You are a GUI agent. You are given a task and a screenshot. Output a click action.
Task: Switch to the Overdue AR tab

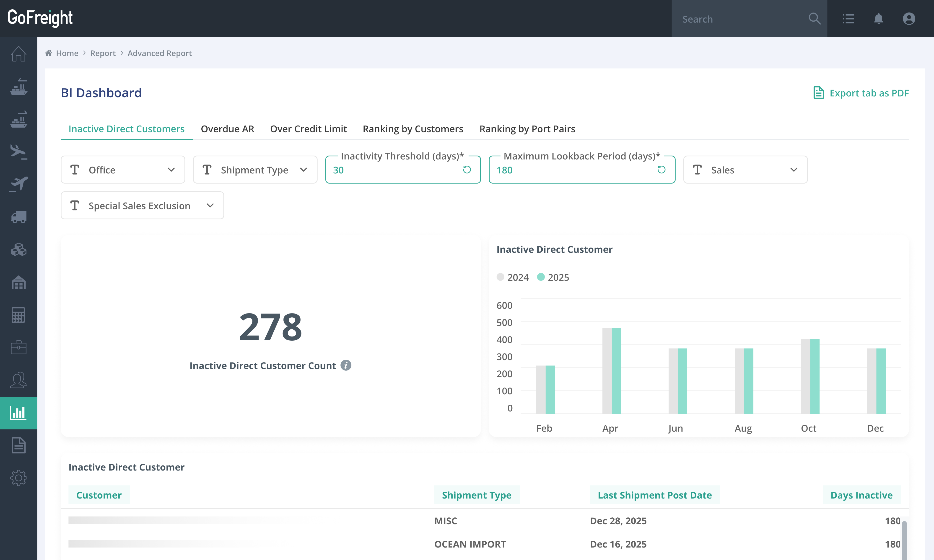coord(227,129)
